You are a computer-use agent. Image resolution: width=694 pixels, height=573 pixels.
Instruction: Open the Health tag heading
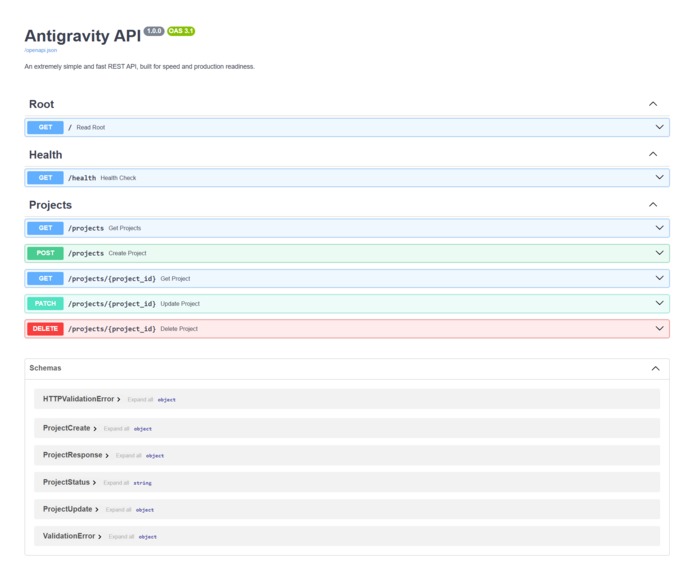[x=46, y=154]
